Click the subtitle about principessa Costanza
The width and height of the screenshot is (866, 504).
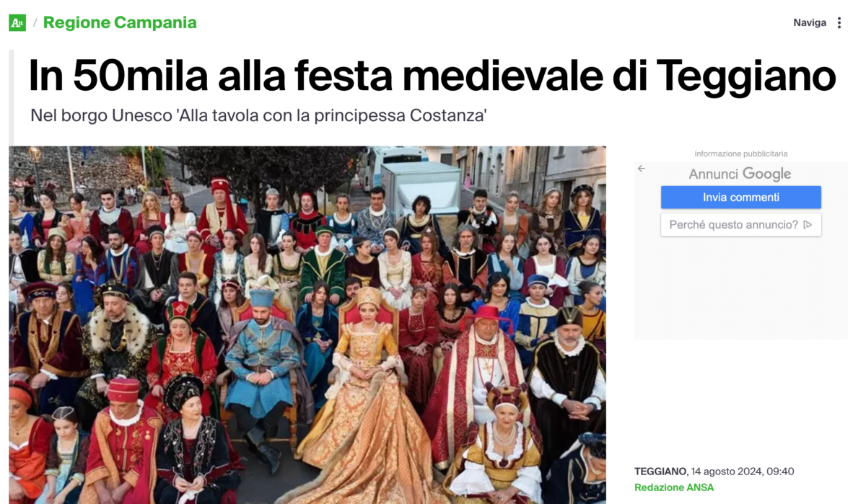pyautogui.click(x=258, y=115)
